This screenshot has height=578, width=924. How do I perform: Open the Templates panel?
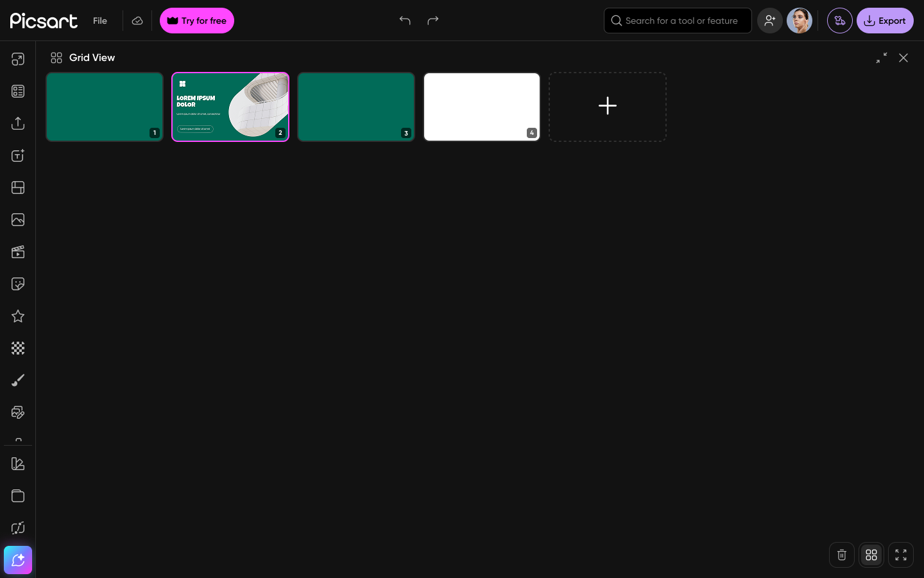pyautogui.click(x=18, y=91)
